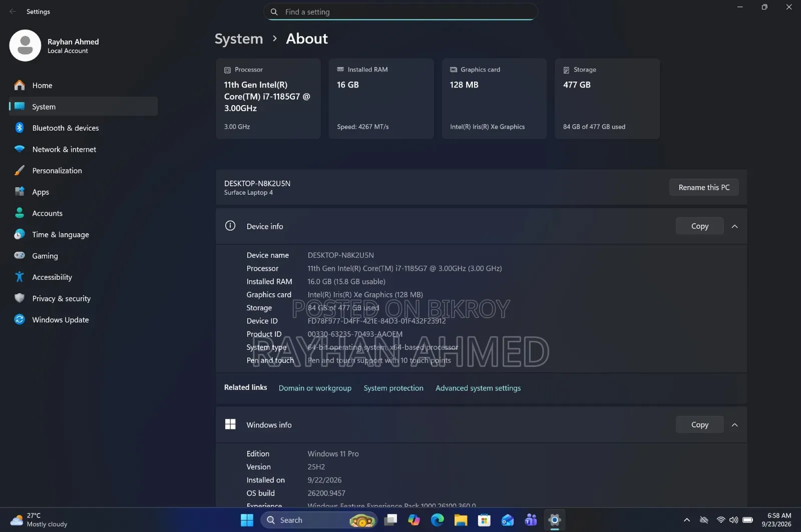Click the Apps icon in sidebar

[20, 192]
